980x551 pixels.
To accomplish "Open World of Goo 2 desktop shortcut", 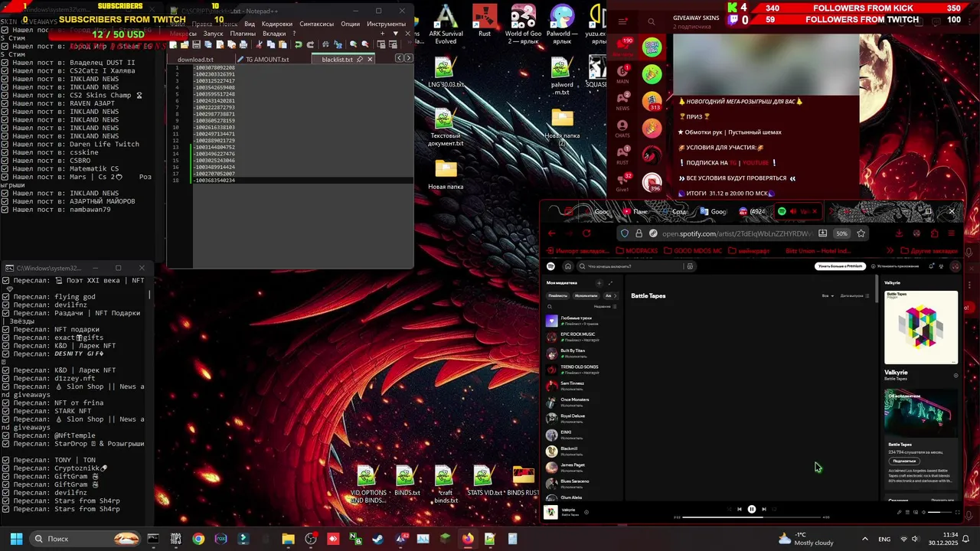I will (x=523, y=24).
